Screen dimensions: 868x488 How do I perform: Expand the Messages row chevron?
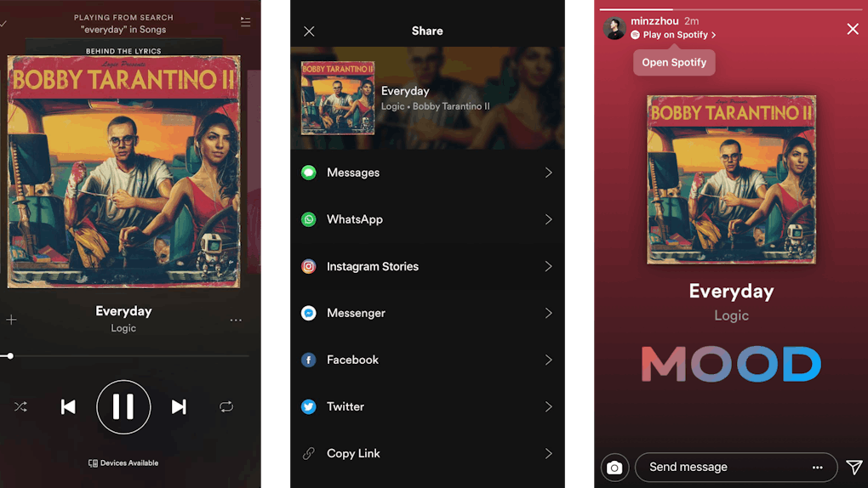coord(549,173)
